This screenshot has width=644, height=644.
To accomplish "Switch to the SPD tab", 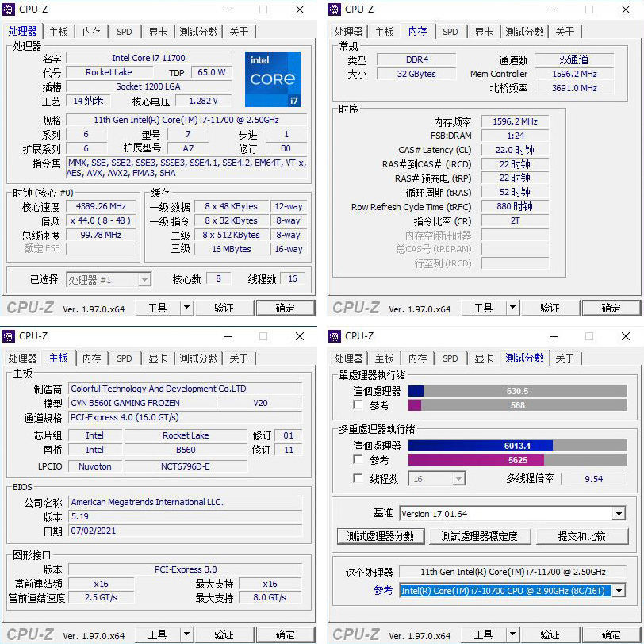I will (x=124, y=32).
